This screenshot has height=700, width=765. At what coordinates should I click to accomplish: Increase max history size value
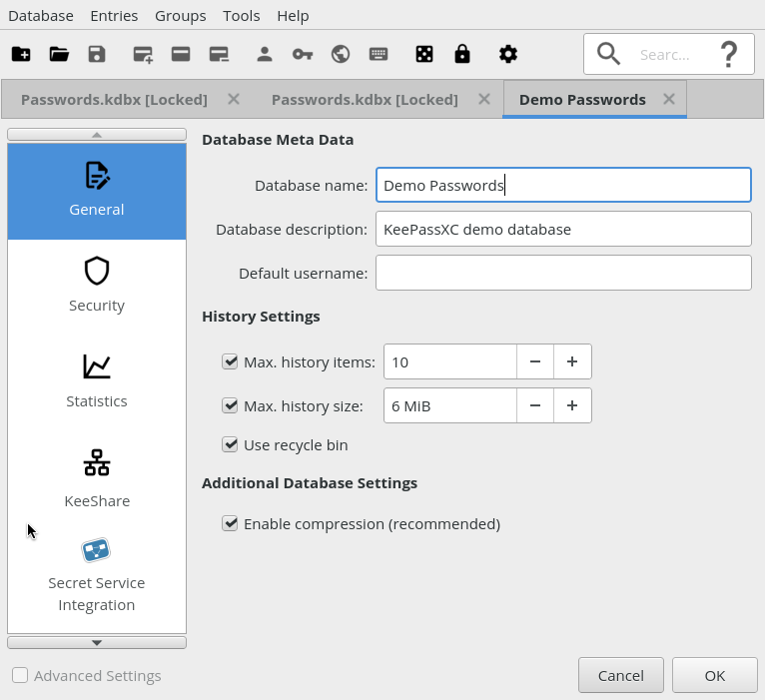pyautogui.click(x=572, y=405)
